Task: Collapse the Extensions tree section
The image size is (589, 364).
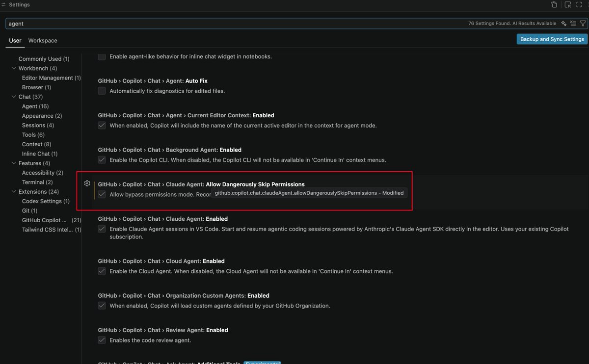Action: coord(14,191)
